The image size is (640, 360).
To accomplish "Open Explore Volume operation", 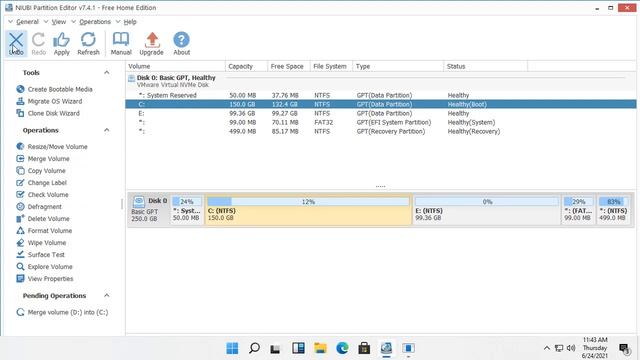I will point(44,267).
